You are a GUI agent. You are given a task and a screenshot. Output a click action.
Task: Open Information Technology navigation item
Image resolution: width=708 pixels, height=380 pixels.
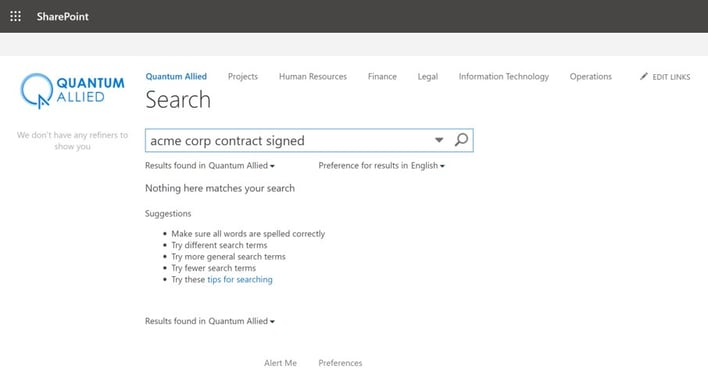(504, 76)
